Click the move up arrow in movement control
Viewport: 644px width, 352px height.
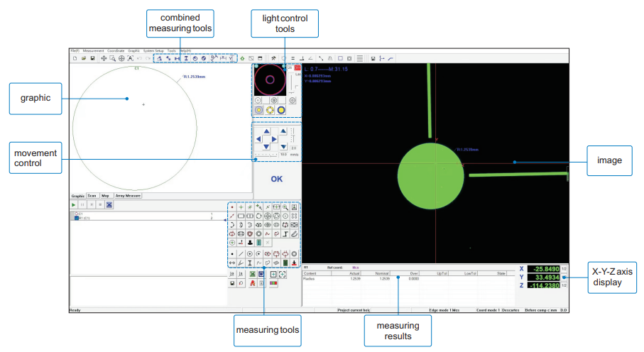266,131
